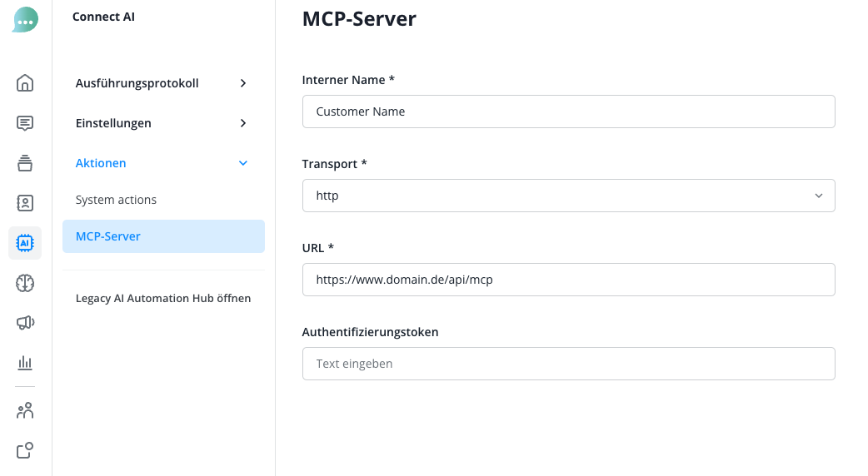The height and width of the screenshot is (476, 868).
Task: Open the bar chart analytics icon
Action: click(x=25, y=363)
